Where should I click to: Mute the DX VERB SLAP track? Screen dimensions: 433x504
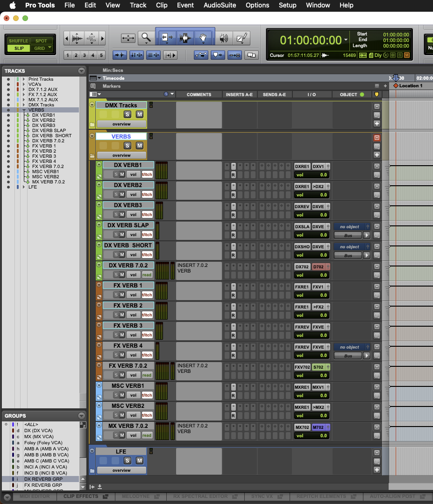[122, 235]
